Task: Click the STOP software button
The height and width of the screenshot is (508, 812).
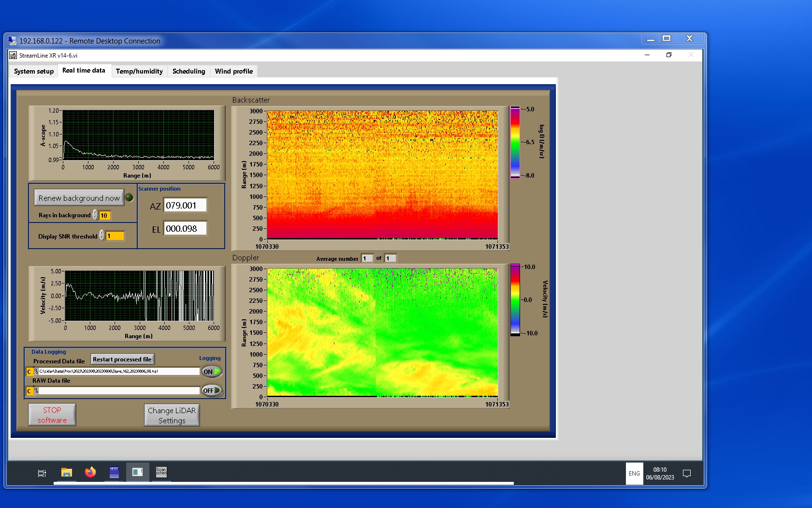Action: [x=52, y=415]
